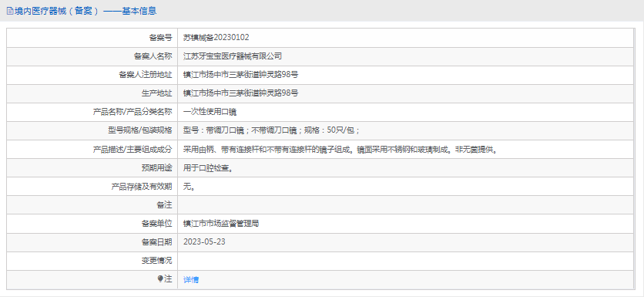Screen dimensions: 644x297
Task: Click the 备案人名称 label
Action: (x=153, y=56)
